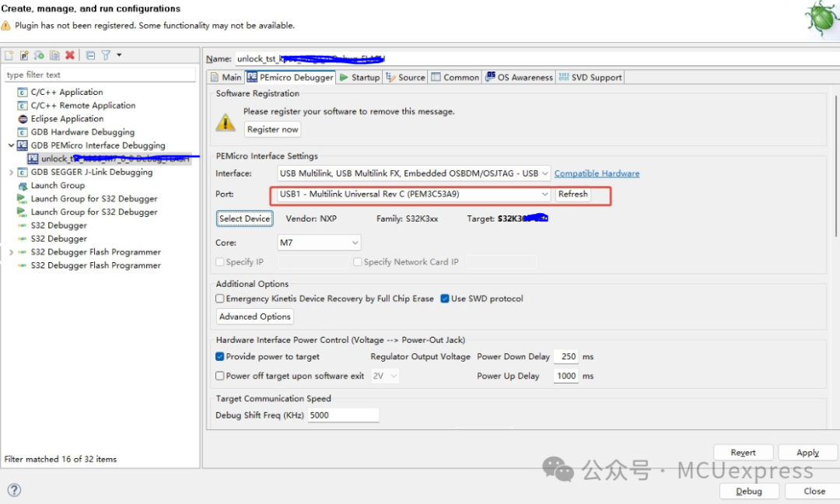Click the Power Down Delay field
This screenshot has height=504, width=840.
[567, 356]
